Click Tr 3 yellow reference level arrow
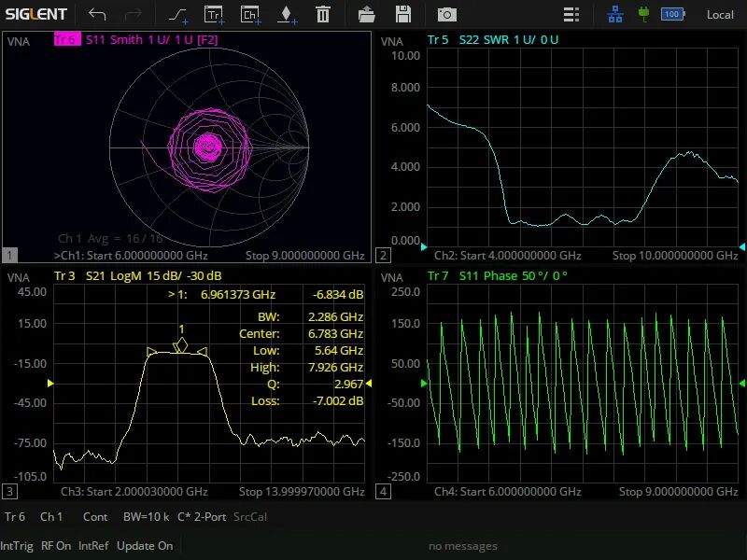 coord(50,383)
